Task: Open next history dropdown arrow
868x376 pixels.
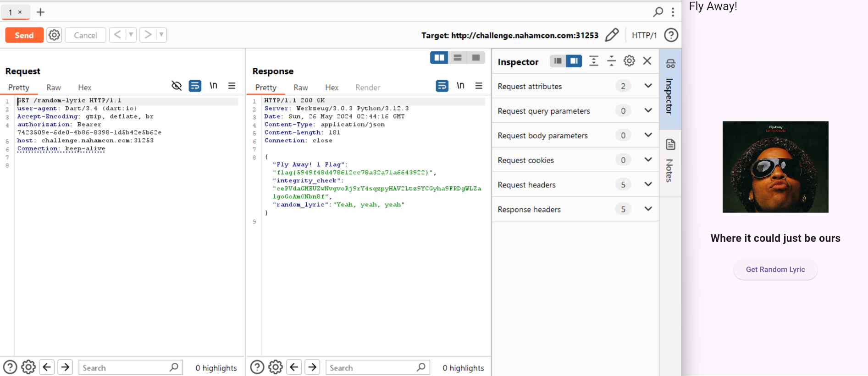Action: (161, 35)
